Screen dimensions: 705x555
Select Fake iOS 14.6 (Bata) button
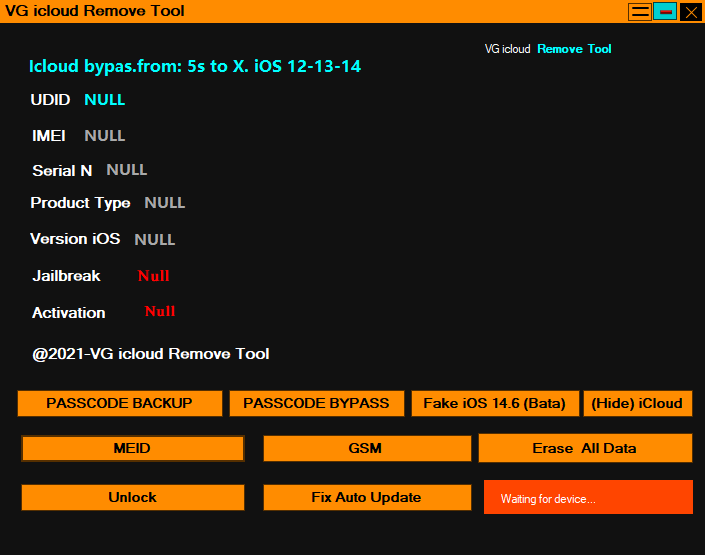[495, 403]
